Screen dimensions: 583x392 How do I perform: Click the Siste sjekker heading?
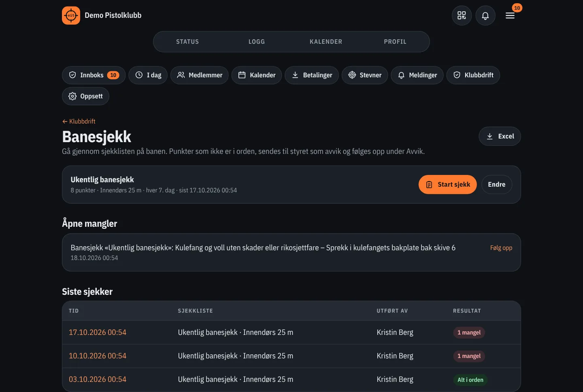click(x=87, y=292)
